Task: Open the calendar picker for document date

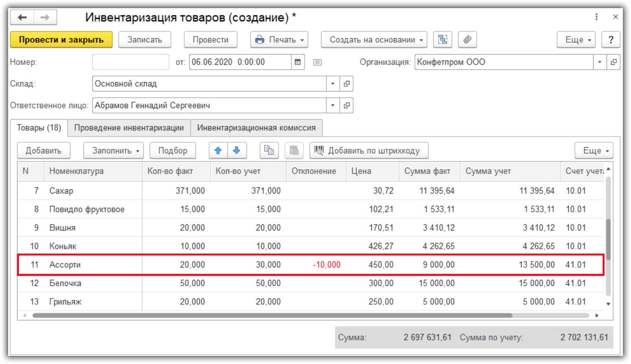Action: [x=298, y=62]
